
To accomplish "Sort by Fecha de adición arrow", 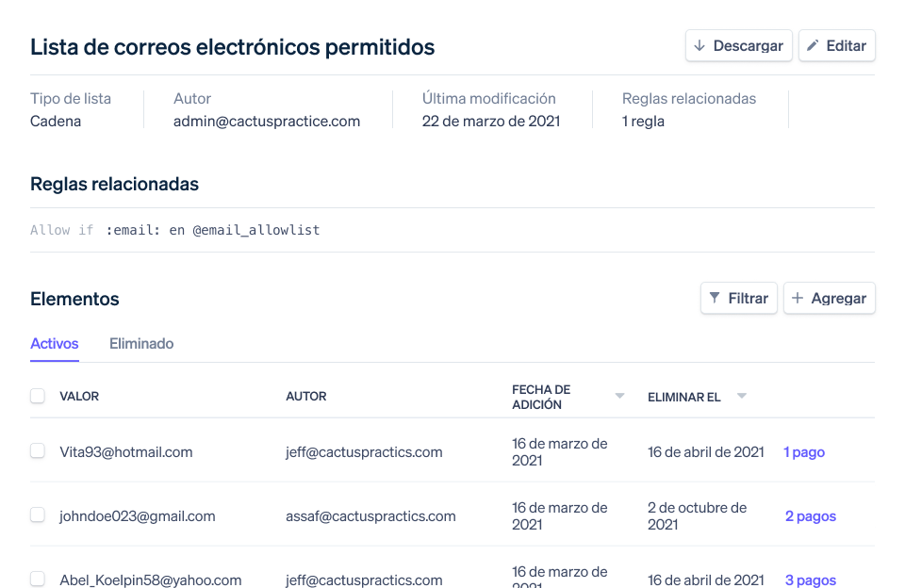I will [x=619, y=396].
